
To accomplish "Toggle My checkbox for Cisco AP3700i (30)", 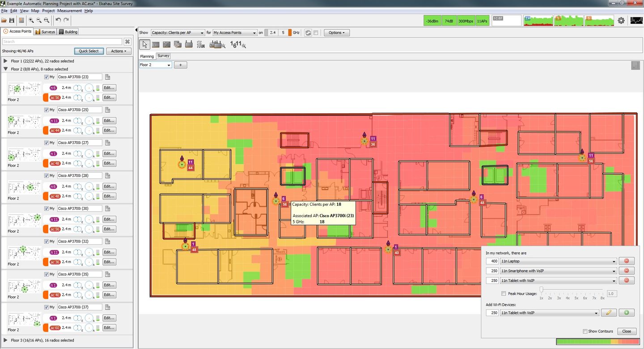I will tap(47, 209).
